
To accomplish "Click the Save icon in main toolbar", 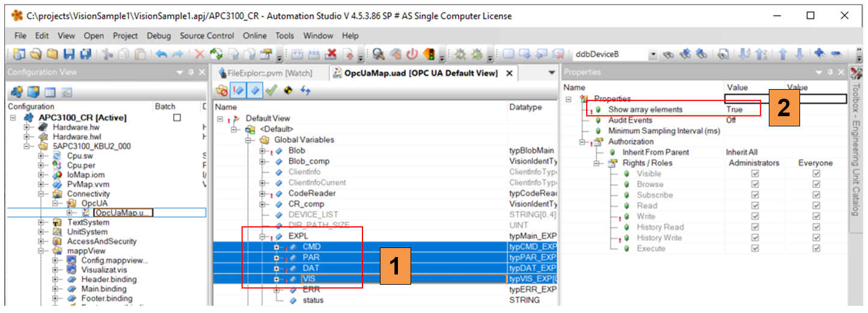I will click(69, 55).
